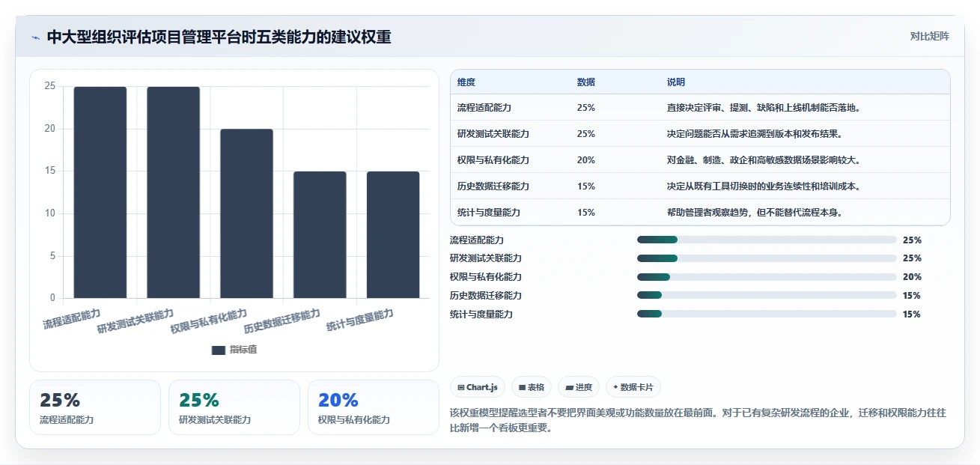Image resolution: width=980 pixels, height=465 pixels.
Task: Click the 流程适配能力 chart bar
Action: tap(100, 192)
